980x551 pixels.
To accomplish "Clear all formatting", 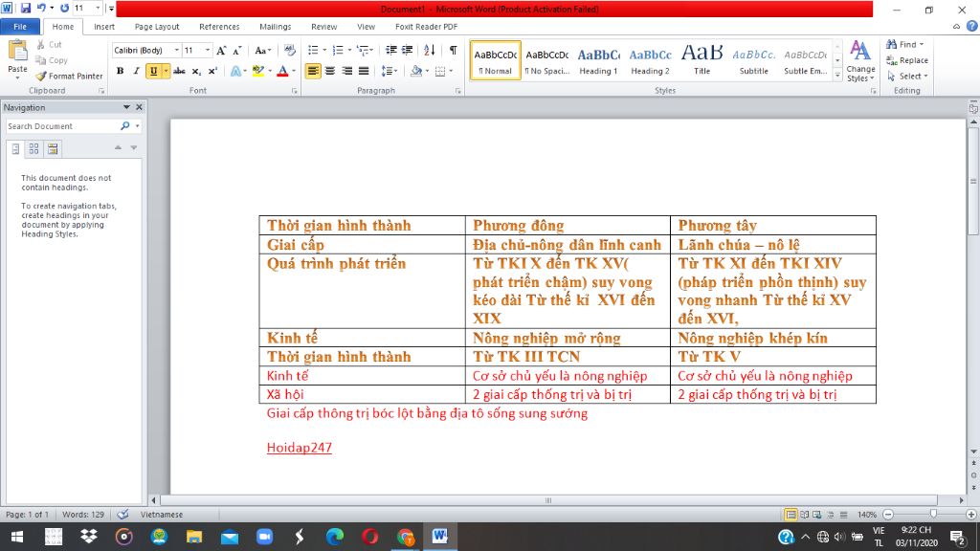I will pyautogui.click(x=289, y=50).
